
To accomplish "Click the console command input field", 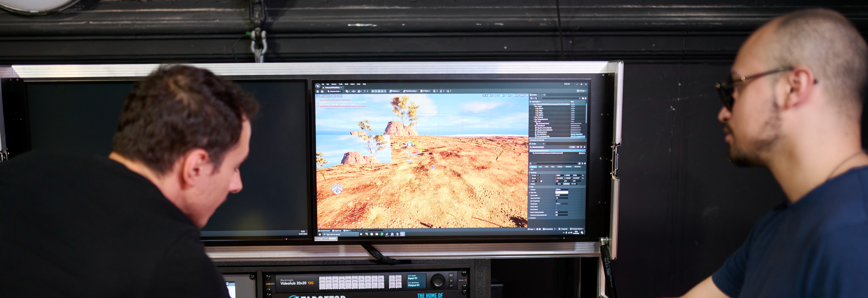I will click(x=367, y=231).
